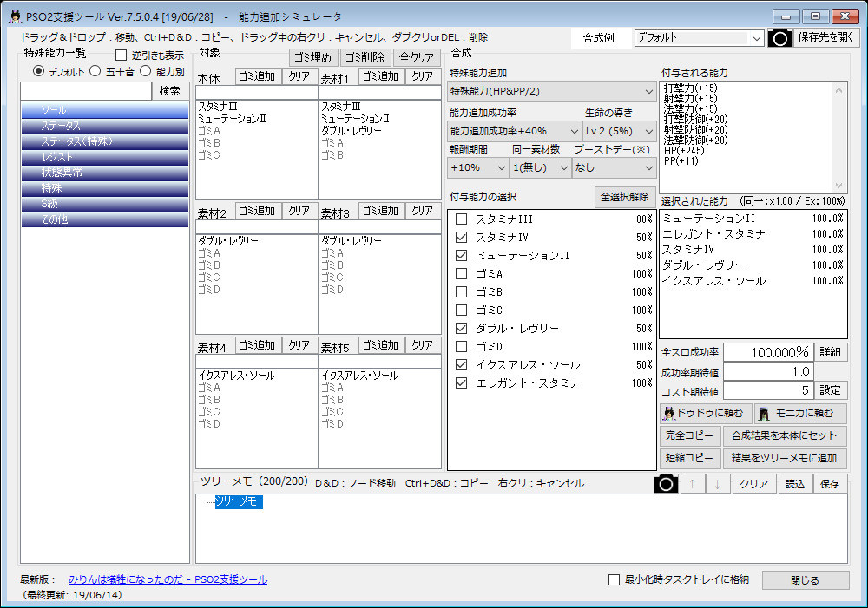Enable the 逆引きも表示 checkbox
Screen dimensions: 868x608
122,56
